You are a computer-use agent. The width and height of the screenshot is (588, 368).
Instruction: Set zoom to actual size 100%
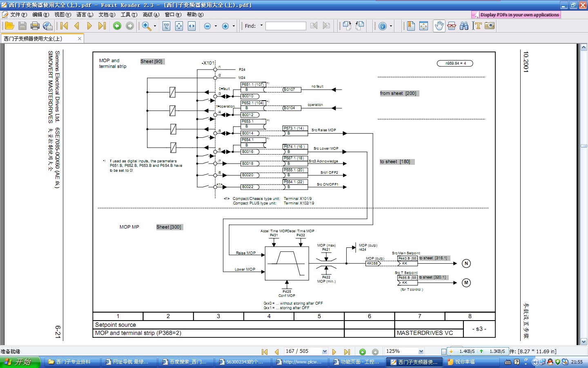pos(166,26)
